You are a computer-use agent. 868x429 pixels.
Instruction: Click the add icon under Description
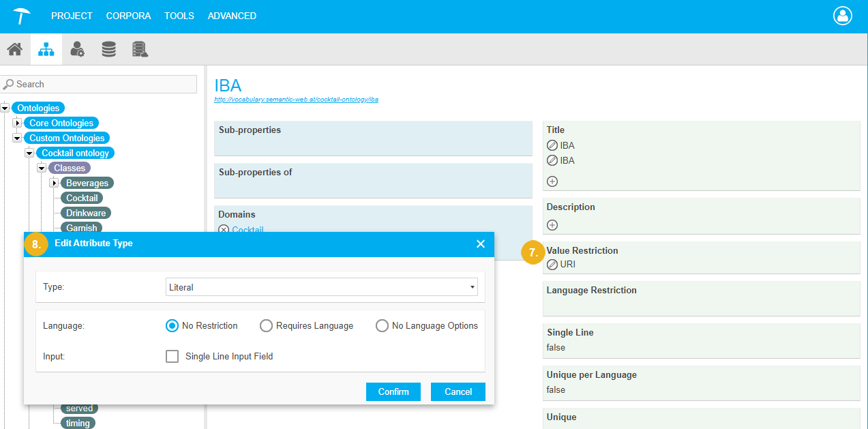click(552, 225)
